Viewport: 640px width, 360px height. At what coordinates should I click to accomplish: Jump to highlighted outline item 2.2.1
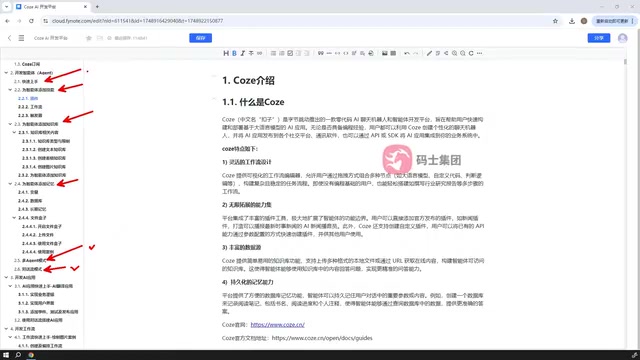28,98
